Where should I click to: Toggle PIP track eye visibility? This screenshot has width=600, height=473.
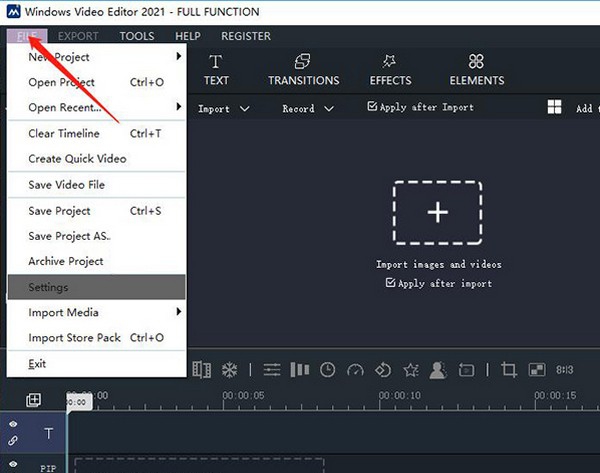click(13, 464)
